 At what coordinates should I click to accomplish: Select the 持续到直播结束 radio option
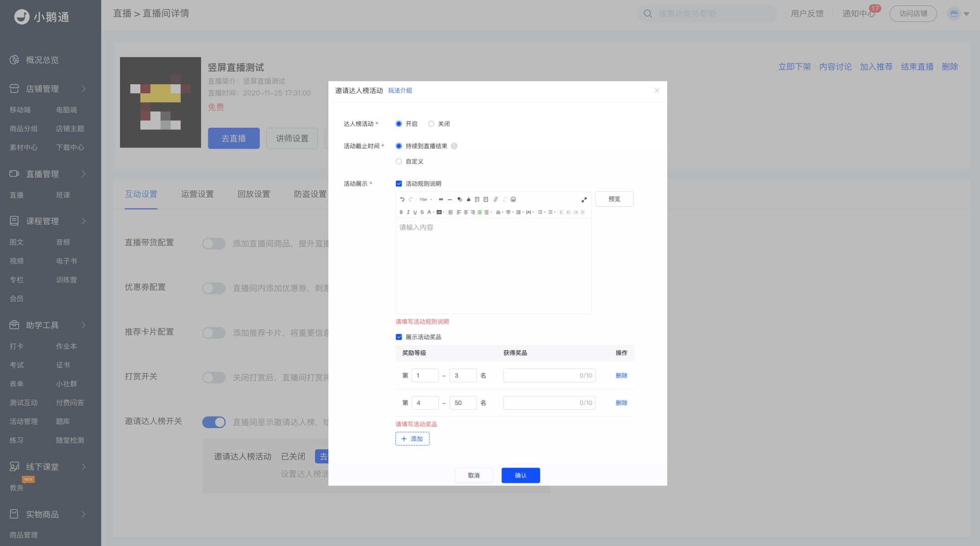click(399, 146)
